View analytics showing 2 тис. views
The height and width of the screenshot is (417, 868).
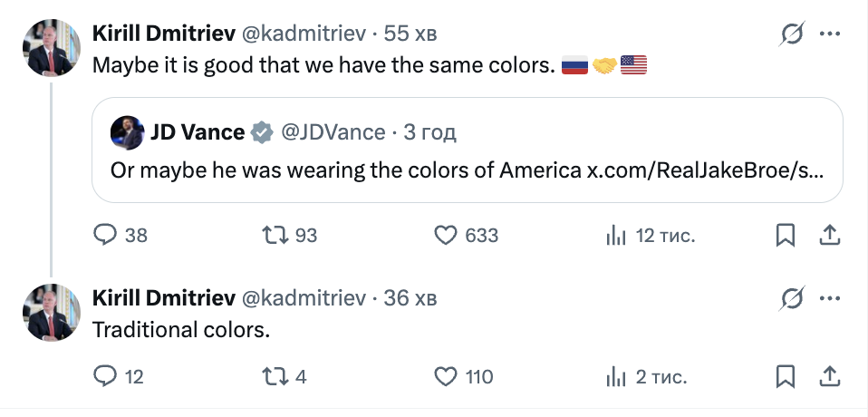point(616,375)
